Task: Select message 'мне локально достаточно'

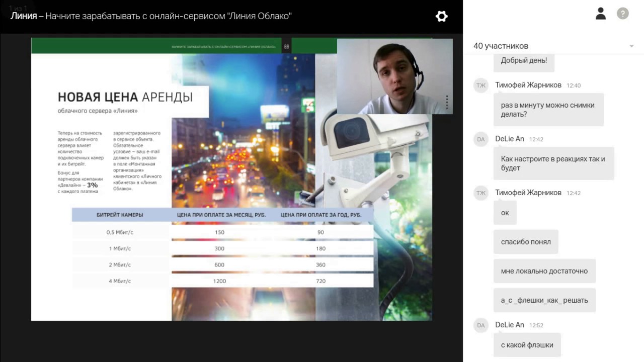Action: click(x=544, y=271)
